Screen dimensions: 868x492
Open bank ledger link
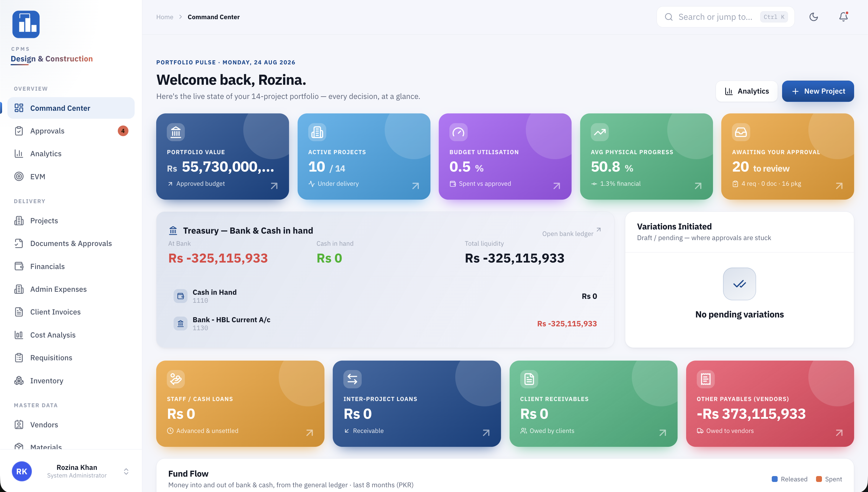pos(572,233)
